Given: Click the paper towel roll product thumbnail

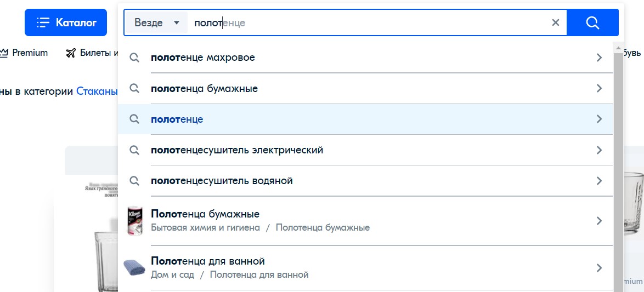Looking at the screenshot, I should click(134, 221).
